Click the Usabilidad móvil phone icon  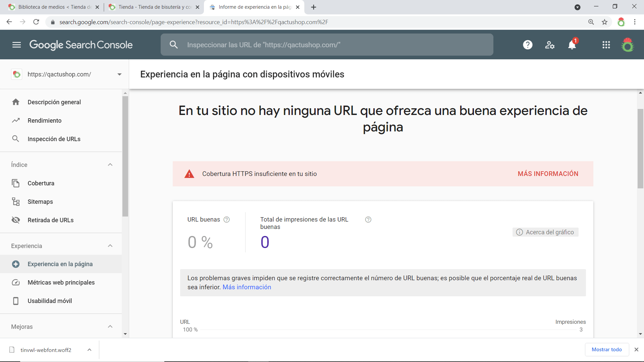pos(16,301)
